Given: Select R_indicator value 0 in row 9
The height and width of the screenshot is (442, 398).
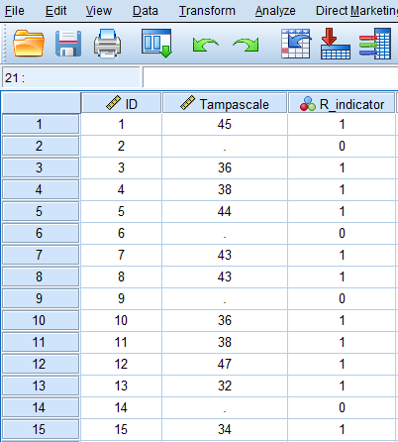Looking at the screenshot, I should tap(342, 298).
